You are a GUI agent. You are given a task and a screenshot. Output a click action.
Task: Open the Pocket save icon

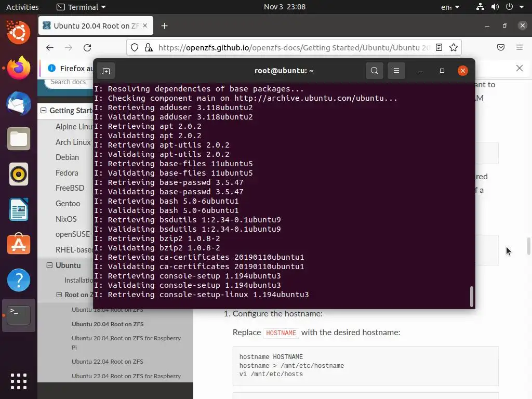[x=500, y=47]
